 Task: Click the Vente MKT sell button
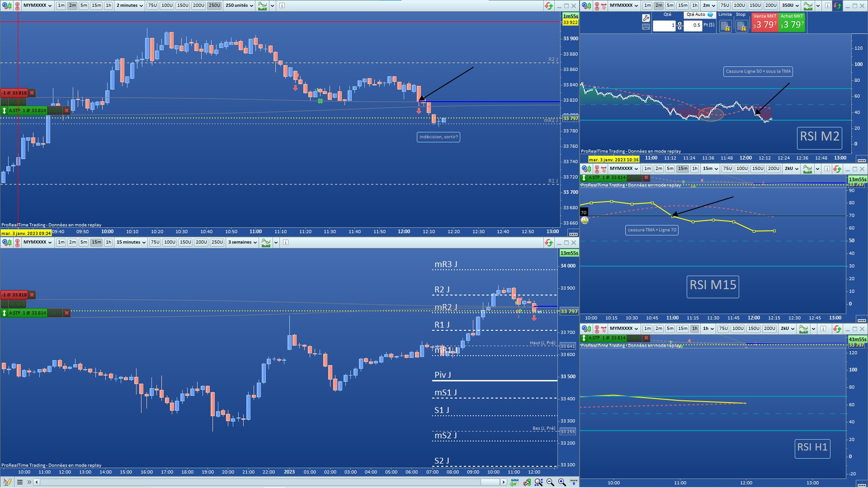(764, 22)
